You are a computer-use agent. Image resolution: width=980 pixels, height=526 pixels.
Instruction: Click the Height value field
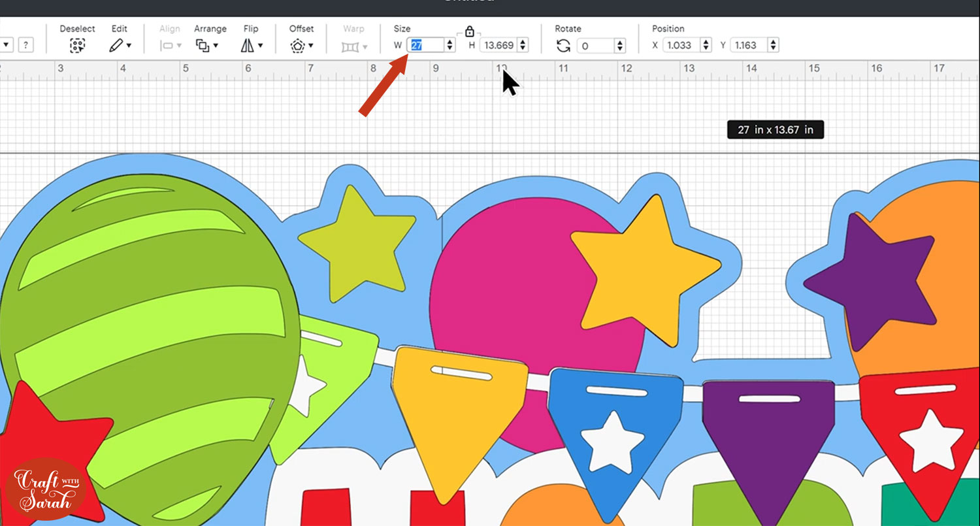498,45
